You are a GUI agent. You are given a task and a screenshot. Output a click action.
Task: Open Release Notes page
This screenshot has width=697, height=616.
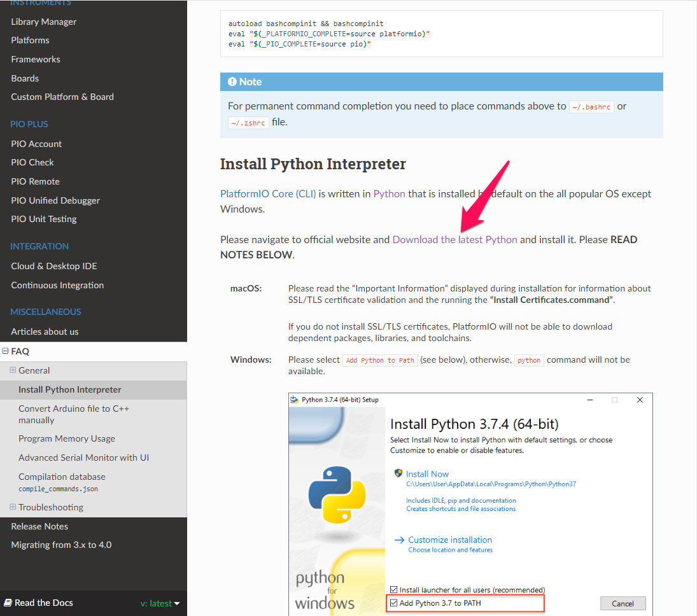(39, 527)
